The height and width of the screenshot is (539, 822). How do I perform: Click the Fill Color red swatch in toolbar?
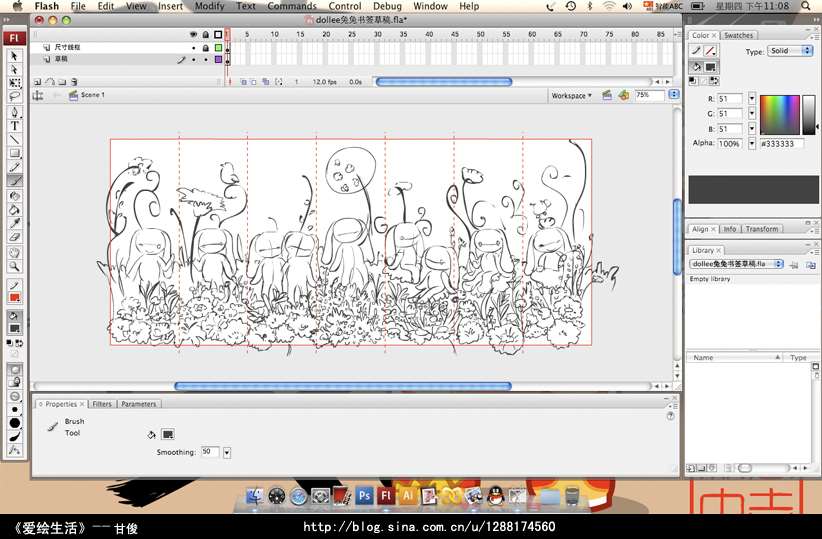[x=15, y=298]
